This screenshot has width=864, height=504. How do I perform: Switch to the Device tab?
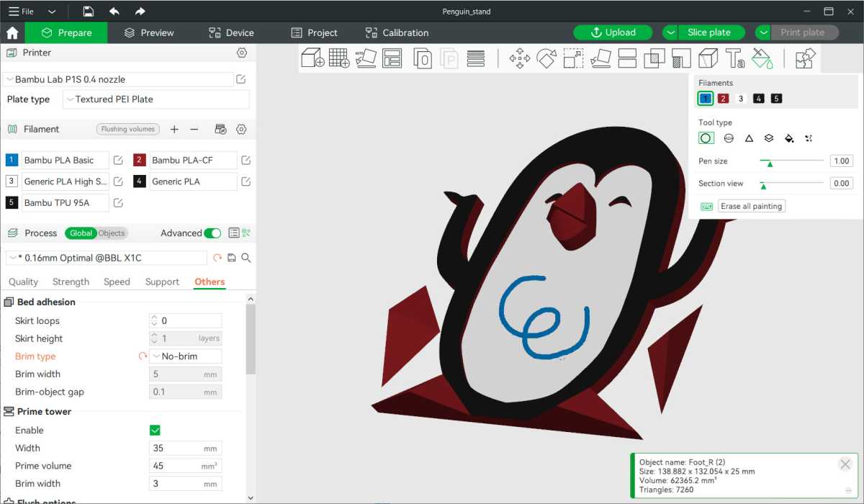231,32
